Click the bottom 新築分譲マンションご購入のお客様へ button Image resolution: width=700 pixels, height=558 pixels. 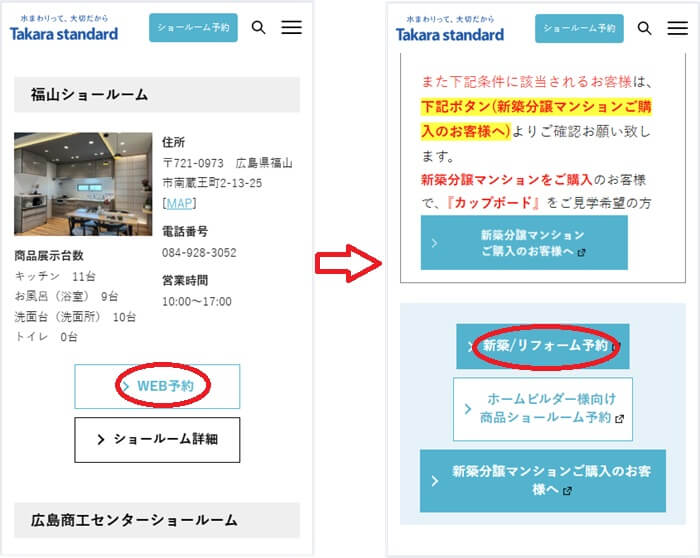(x=542, y=480)
